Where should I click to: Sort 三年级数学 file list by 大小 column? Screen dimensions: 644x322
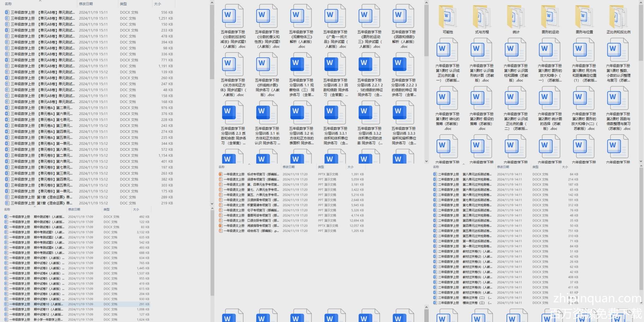point(157,4)
